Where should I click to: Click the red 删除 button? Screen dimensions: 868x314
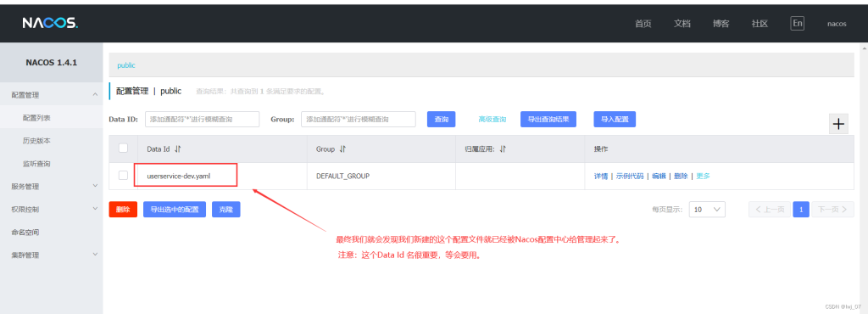pos(123,210)
